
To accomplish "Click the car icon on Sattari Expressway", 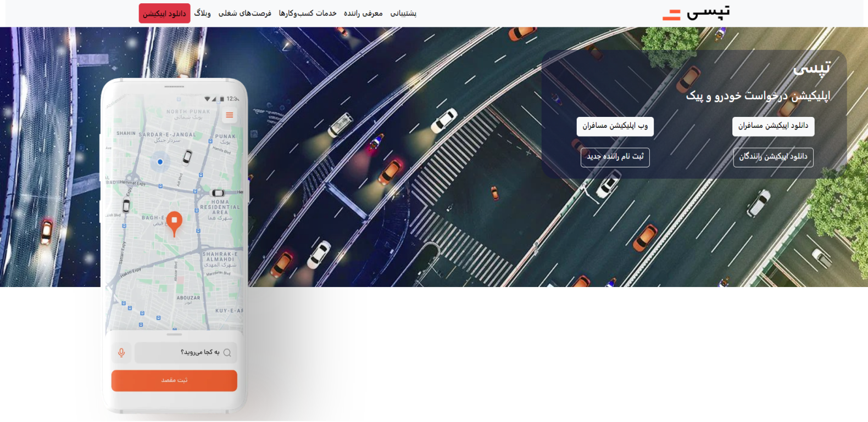I will (126, 206).
